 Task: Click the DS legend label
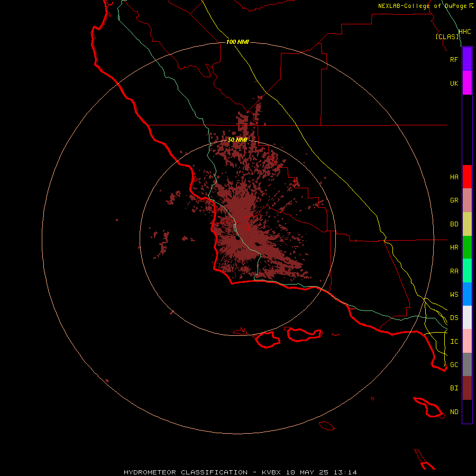[454, 318]
